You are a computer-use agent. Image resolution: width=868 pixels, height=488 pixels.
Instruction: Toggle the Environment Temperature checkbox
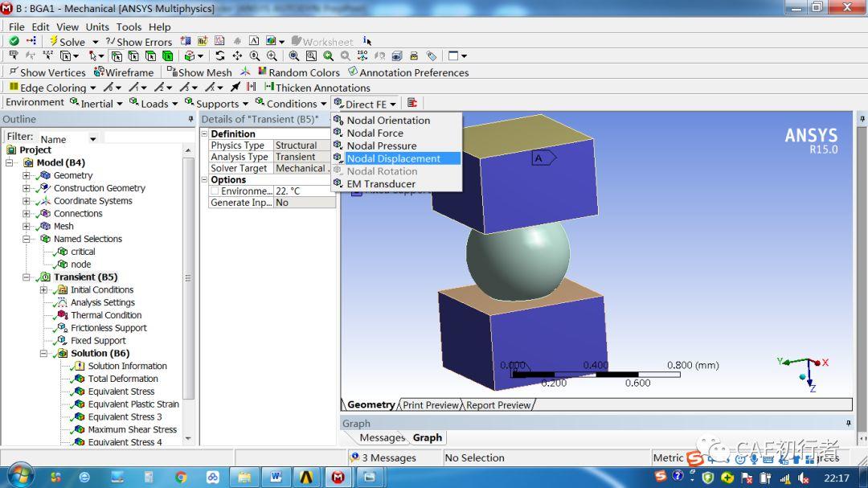pyautogui.click(x=215, y=191)
